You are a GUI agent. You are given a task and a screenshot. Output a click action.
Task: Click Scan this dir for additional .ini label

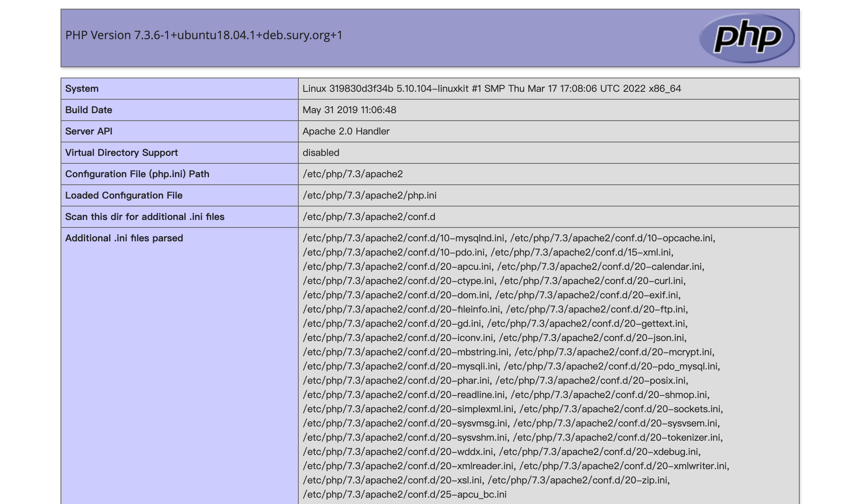145,217
